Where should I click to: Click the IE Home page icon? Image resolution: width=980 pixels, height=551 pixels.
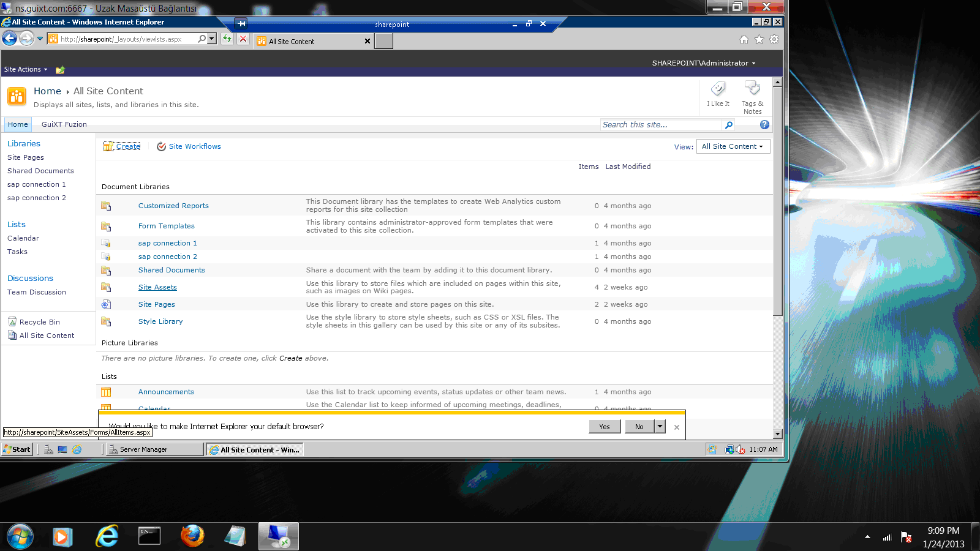coord(744,39)
